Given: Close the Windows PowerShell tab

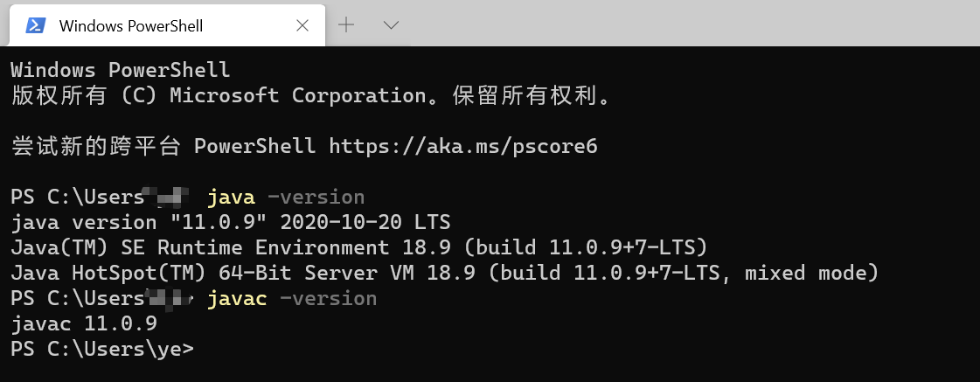Looking at the screenshot, I should pos(302,25).
